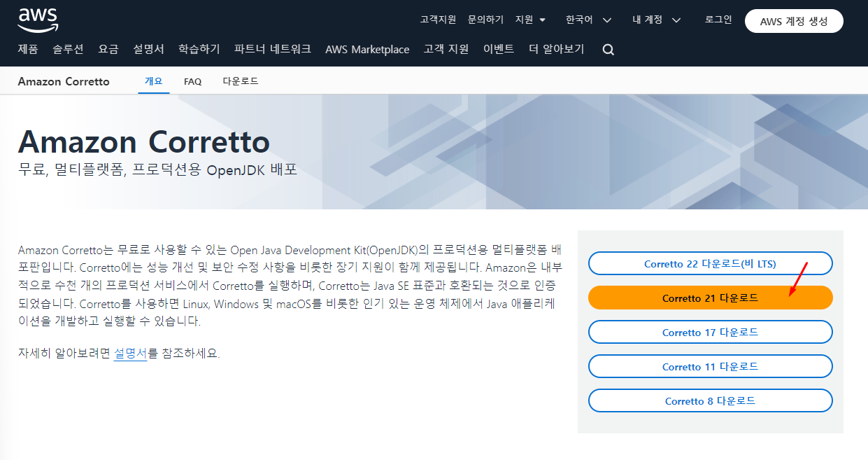Click the Corretto 8 다운로드 button
Viewport: 868px width, 460px height.
tap(711, 400)
